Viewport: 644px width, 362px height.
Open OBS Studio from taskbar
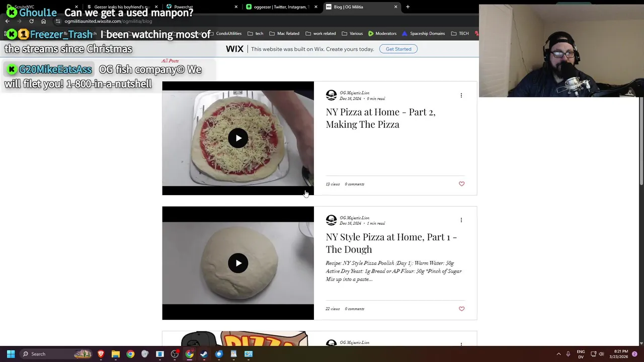tap(175, 354)
